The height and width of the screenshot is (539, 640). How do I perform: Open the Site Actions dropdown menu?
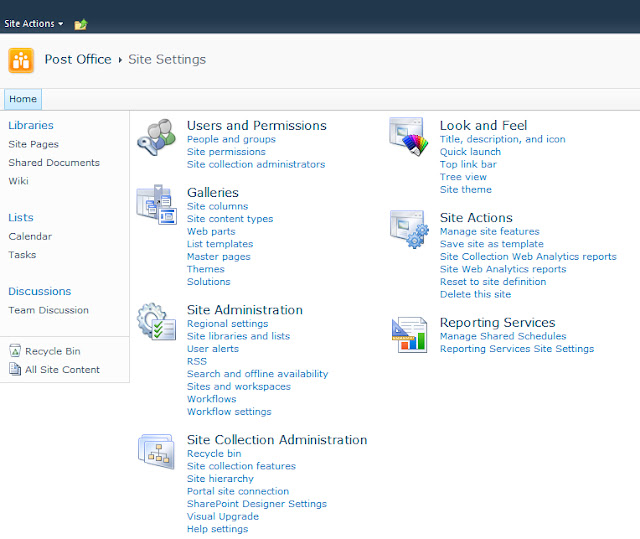(x=33, y=23)
